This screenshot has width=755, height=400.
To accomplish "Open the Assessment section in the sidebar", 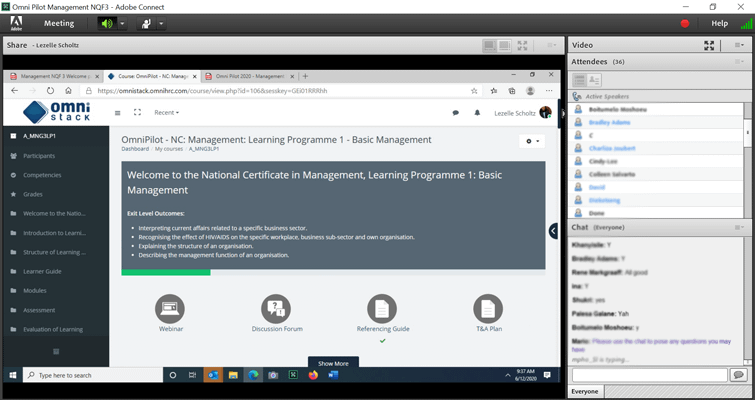I will pyautogui.click(x=39, y=310).
